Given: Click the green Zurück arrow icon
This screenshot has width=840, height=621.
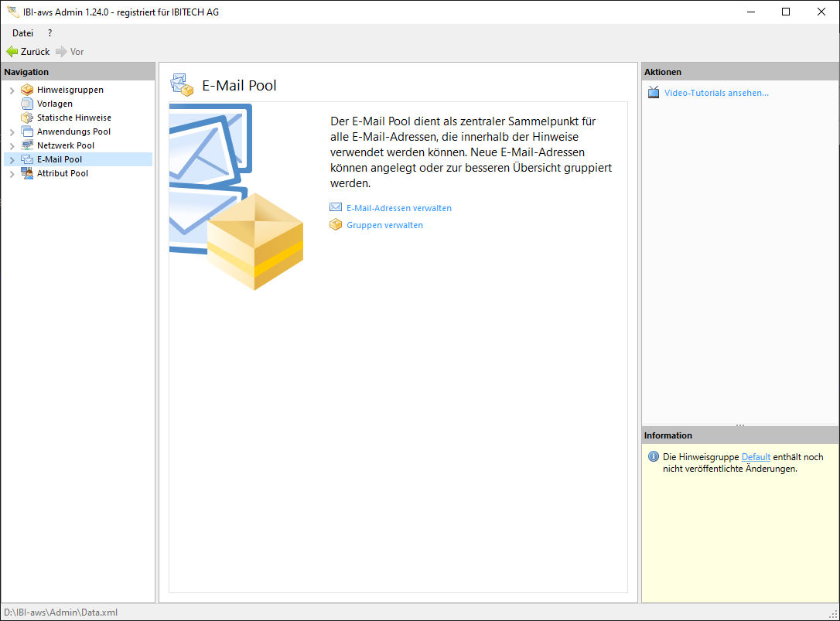Looking at the screenshot, I should tap(12, 52).
